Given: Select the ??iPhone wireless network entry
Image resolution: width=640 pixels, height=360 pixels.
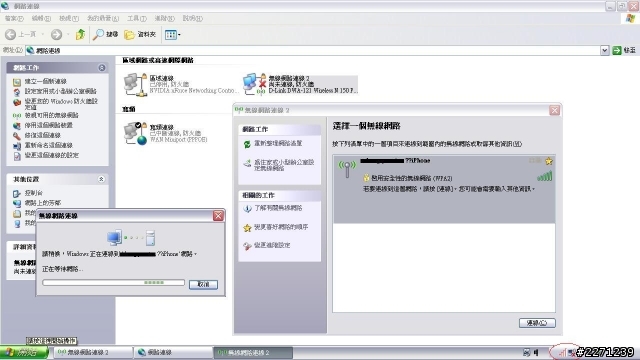Looking at the screenshot, I should click(x=444, y=189).
